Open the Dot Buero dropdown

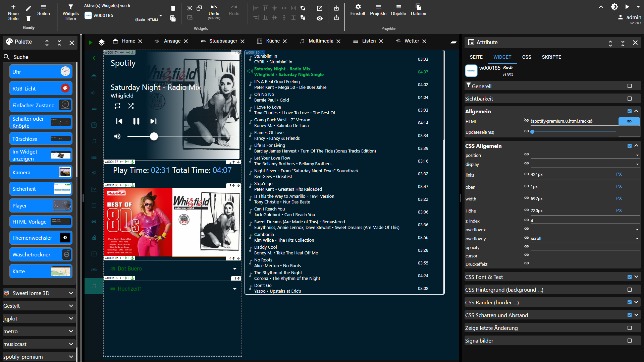(234, 269)
